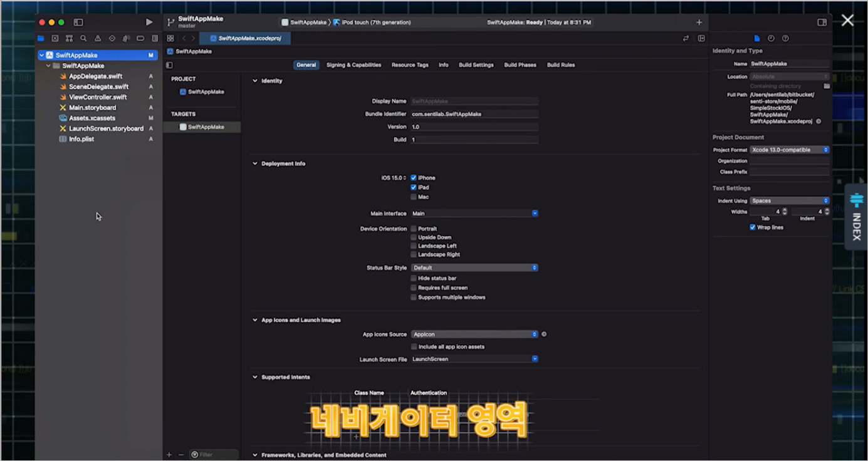Viewport: 868px width, 461px height.
Task: Toggle the right inspector panel
Action: pos(822,22)
